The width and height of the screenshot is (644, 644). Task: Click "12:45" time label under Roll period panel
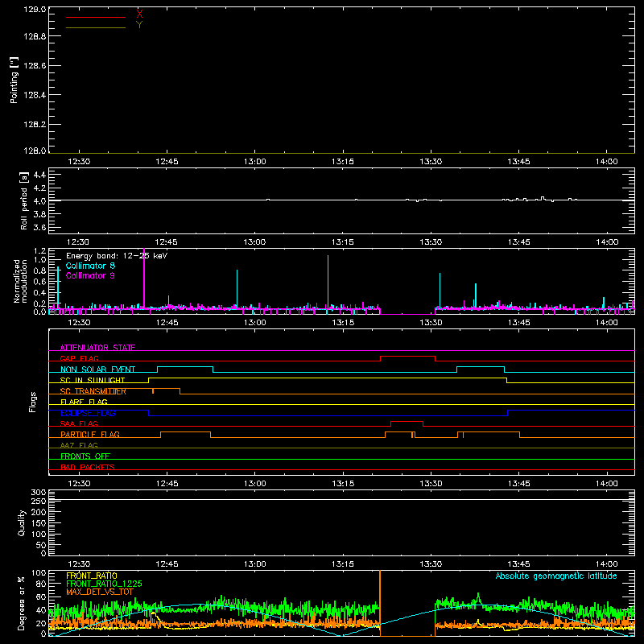167,242
